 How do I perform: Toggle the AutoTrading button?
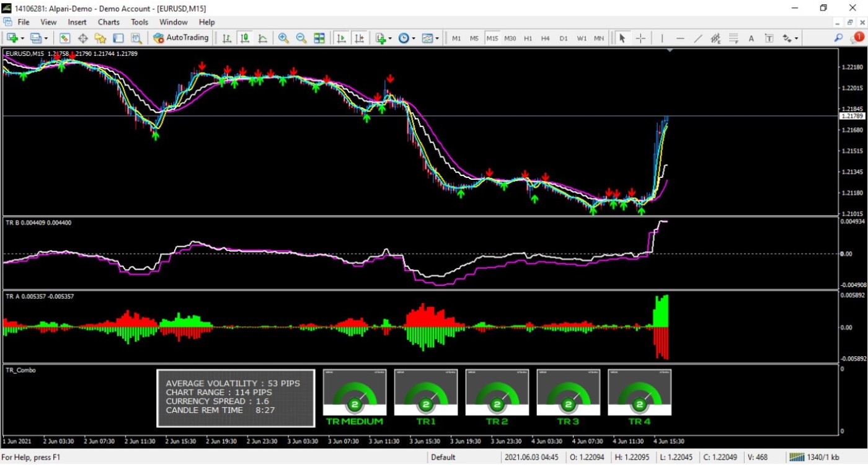pyautogui.click(x=181, y=38)
